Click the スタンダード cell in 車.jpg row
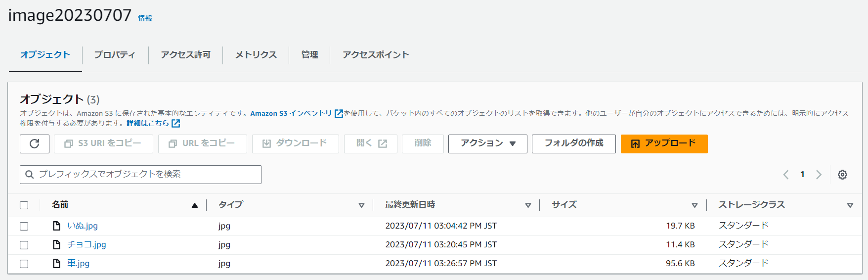 (x=743, y=264)
